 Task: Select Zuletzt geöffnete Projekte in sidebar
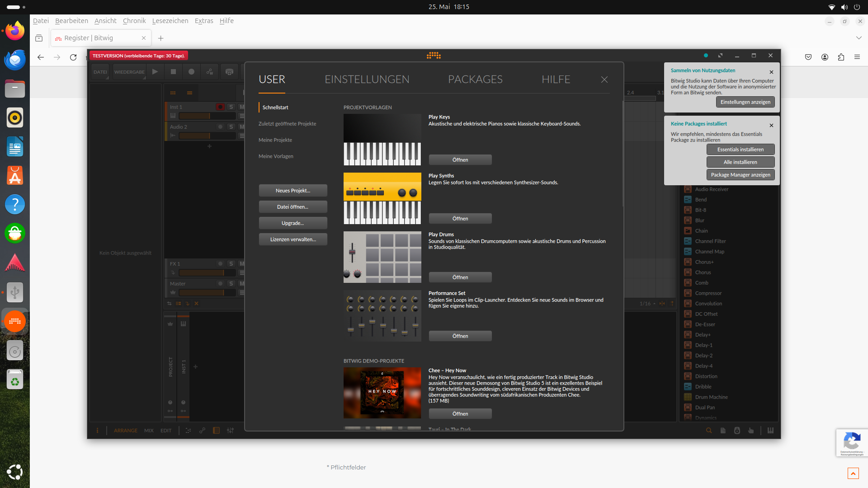287,124
